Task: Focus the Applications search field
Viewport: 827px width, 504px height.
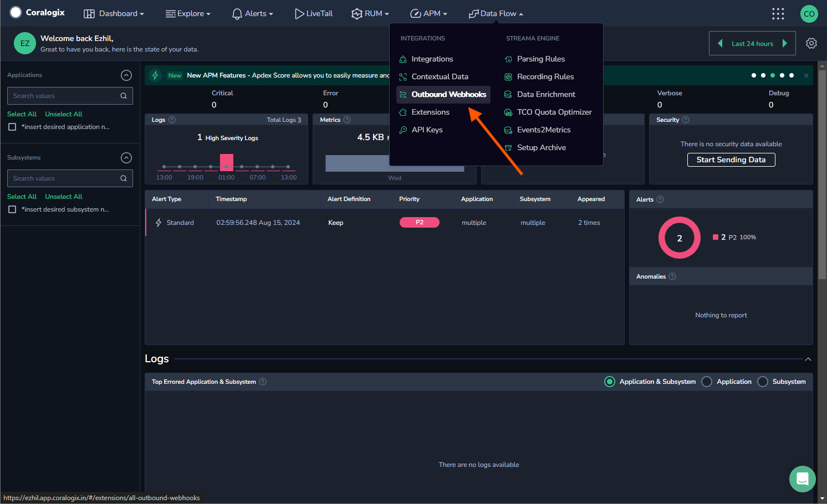Action: click(70, 96)
